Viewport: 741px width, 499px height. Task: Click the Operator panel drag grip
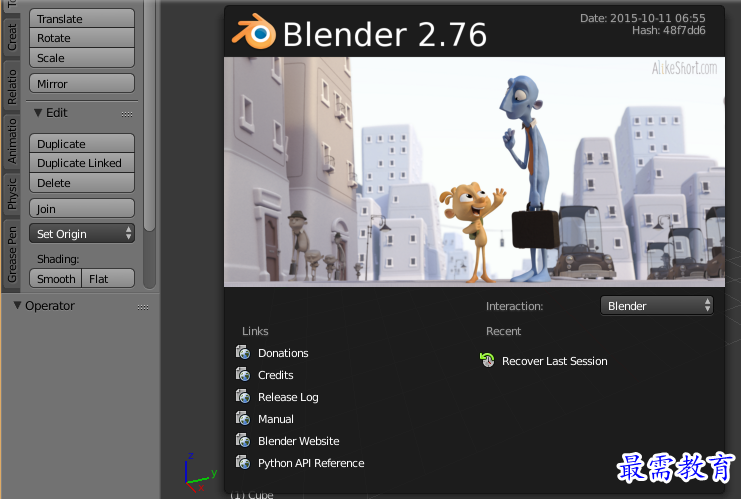(143, 307)
